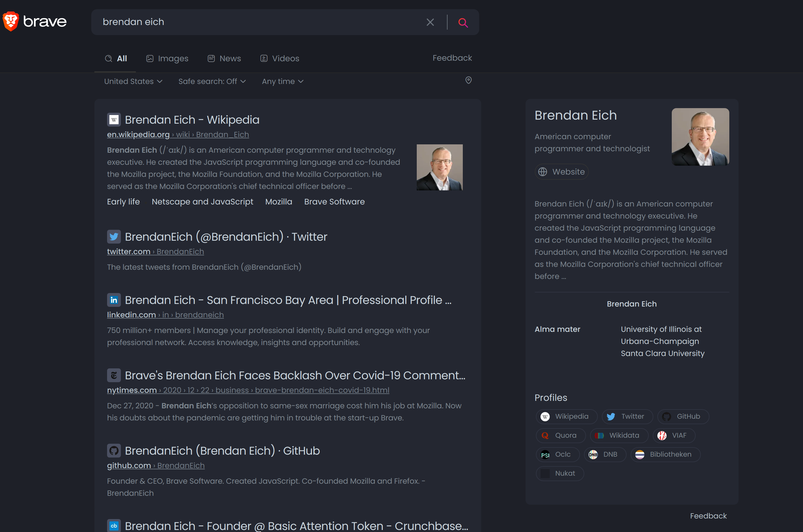Select the All results tab
The width and height of the screenshot is (803, 532).
point(116,58)
